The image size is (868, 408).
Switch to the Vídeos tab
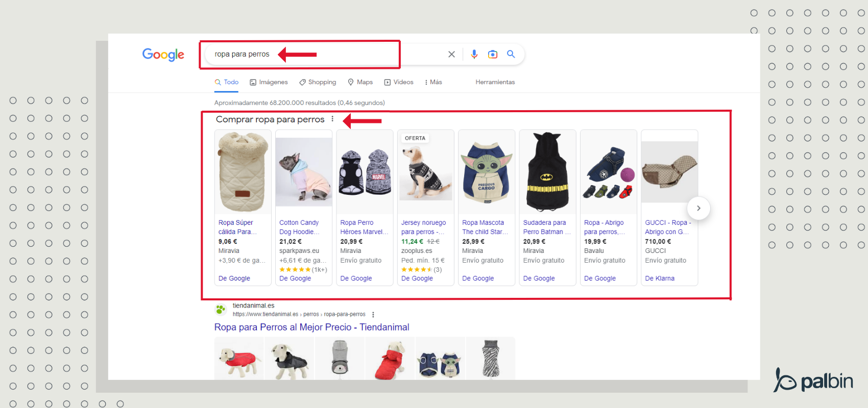(x=399, y=82)
